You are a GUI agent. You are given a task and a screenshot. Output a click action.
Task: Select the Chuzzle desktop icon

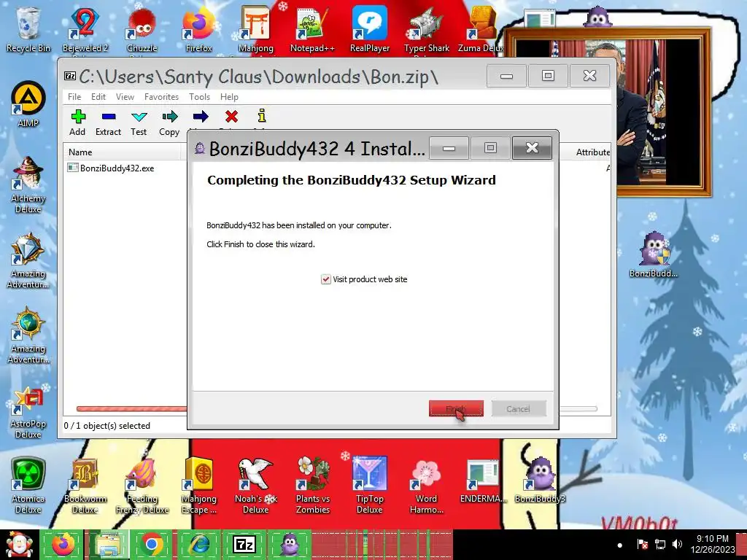pyautogui.click(x=142, y=29)
